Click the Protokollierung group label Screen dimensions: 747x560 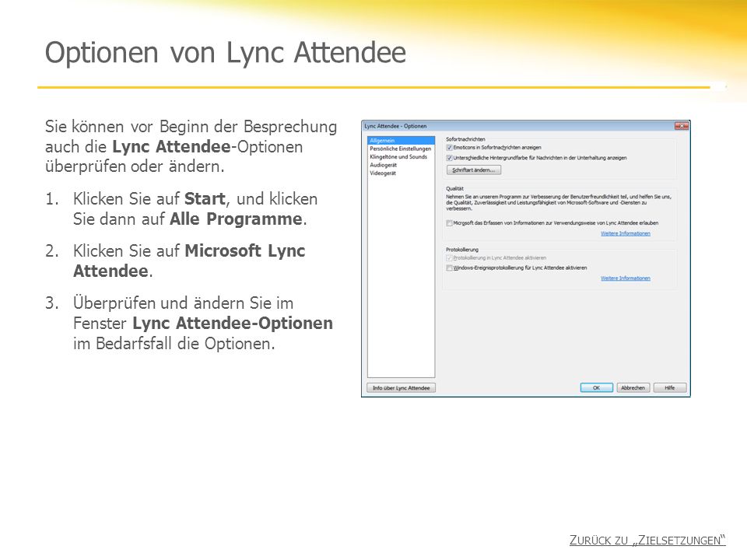point(462,250)
